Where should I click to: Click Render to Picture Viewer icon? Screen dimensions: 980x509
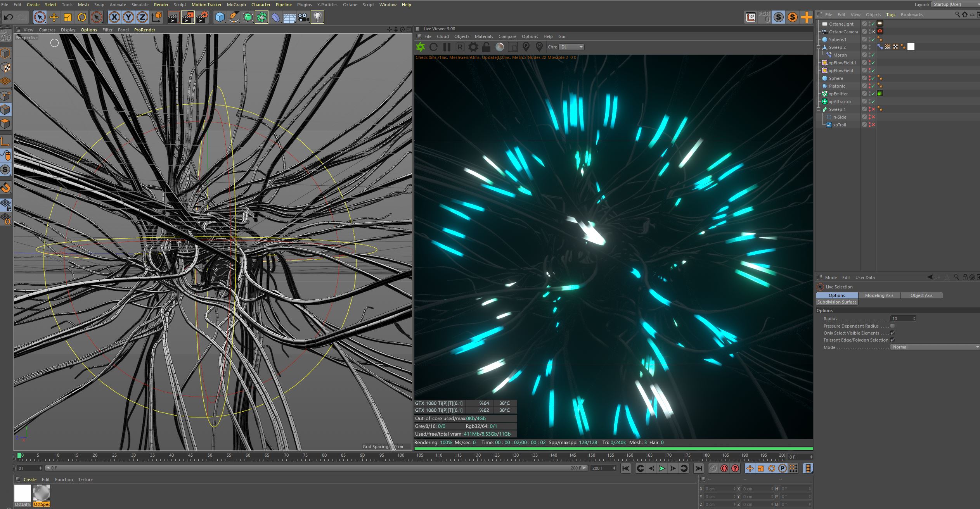pyautogui.click(x=188, y=17)
